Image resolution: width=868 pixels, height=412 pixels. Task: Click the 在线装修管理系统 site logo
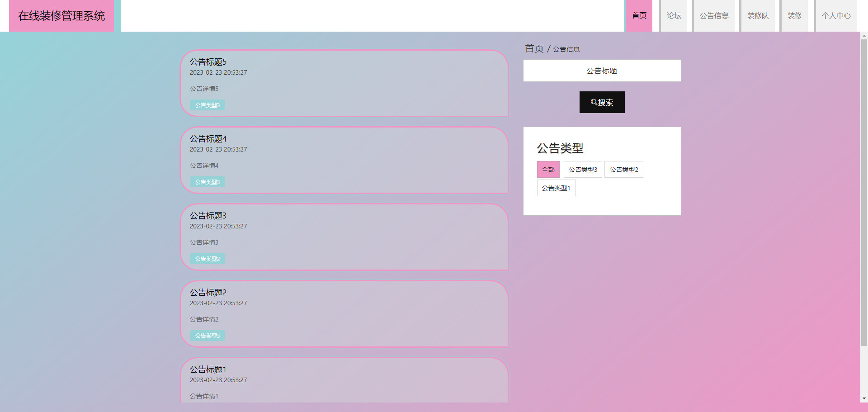pos(61,16)
